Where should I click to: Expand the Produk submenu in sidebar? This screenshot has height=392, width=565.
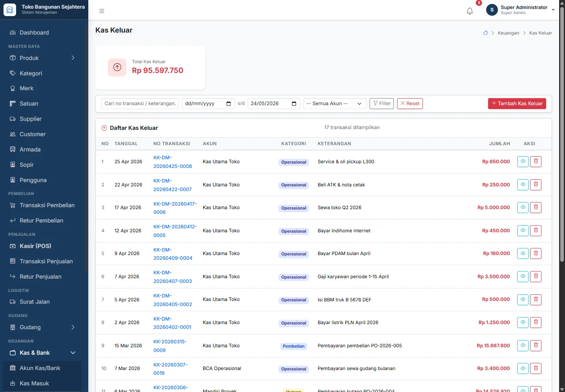coord(73,58)
